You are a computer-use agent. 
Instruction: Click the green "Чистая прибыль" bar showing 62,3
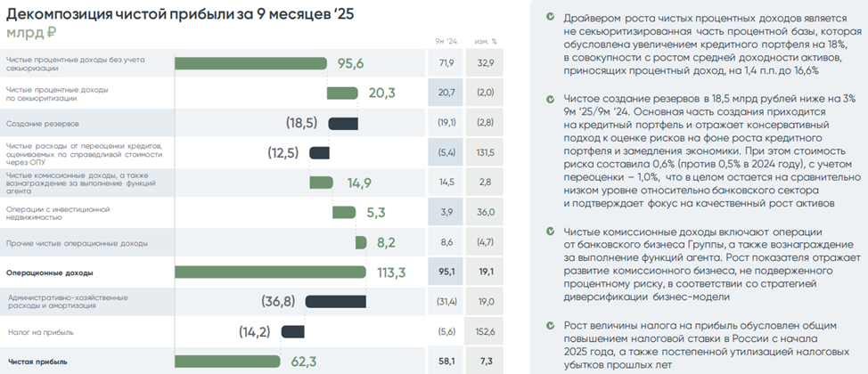[232, 362]
